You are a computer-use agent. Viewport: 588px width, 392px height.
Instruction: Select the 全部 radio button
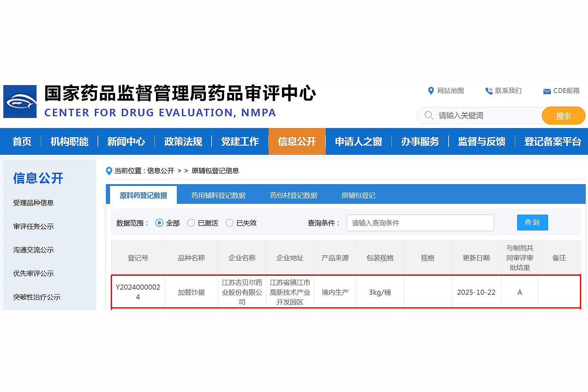[159, 223]
